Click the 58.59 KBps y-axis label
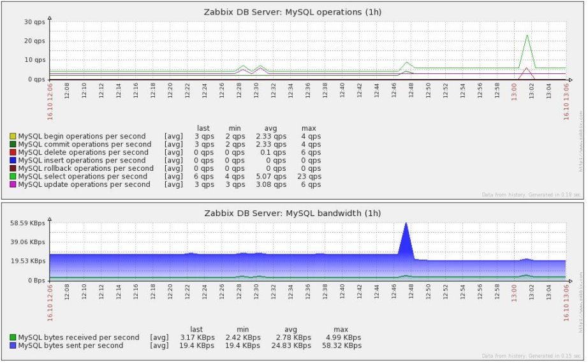The height and width of the screenshot is (364, 588). (x=27, y=223)
